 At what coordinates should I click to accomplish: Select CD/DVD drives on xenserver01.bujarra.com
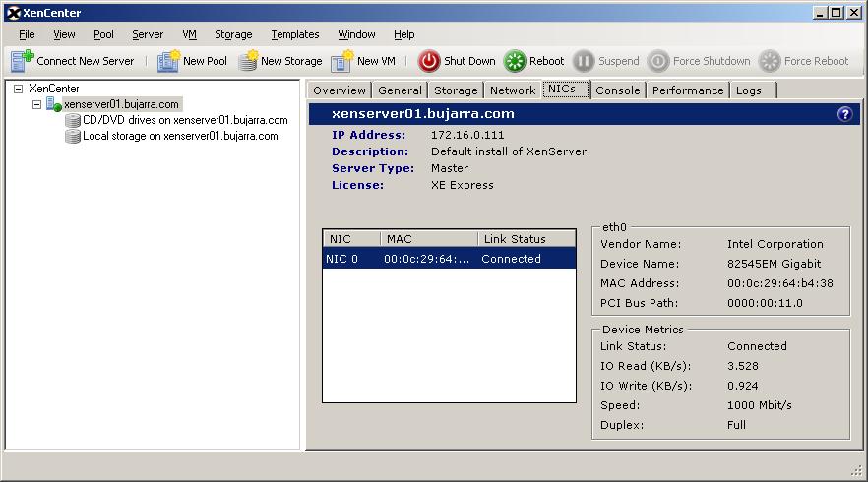coord(185,120)
